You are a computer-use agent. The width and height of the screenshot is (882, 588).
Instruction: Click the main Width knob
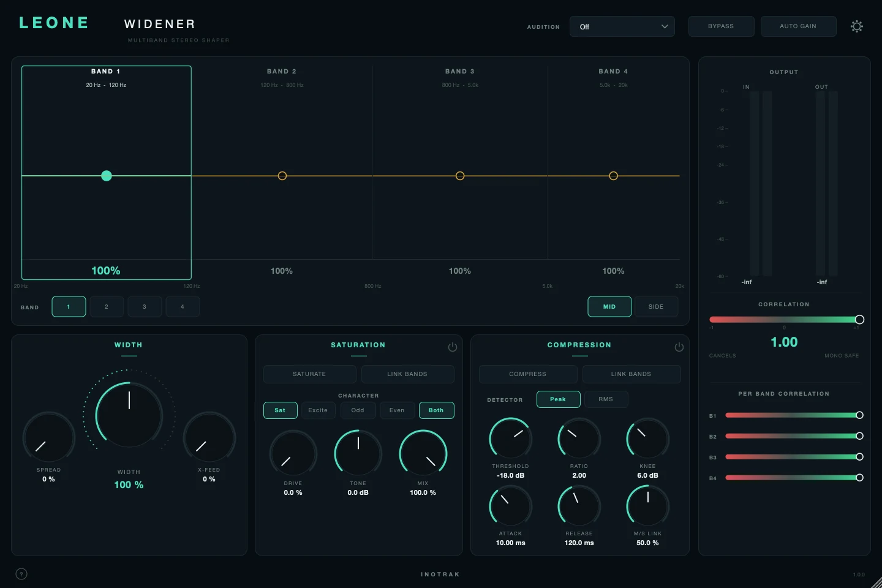[x=129, y=416]
